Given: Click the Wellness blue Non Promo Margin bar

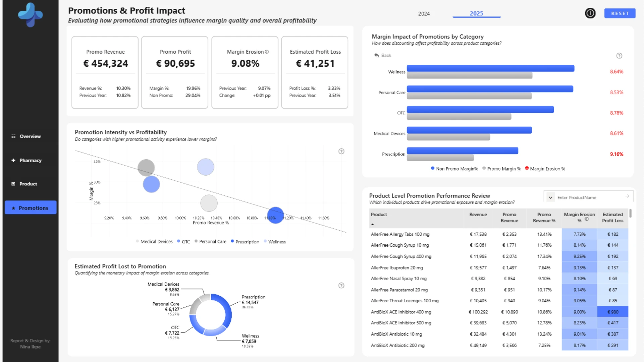Looking at the screenshot, I should point(490,68).
